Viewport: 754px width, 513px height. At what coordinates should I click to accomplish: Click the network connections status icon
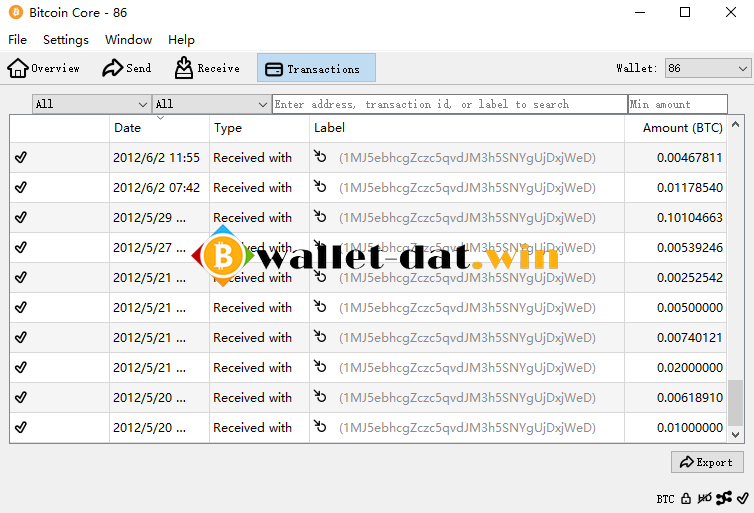pyautogui.click(x=724, y=499)
